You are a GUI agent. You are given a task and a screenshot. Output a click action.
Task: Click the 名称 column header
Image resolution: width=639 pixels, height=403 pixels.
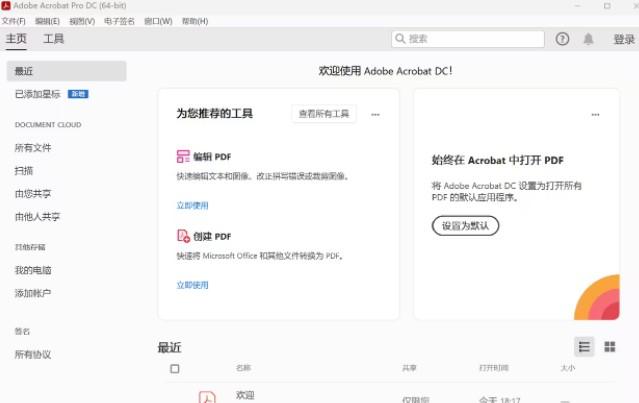pyautogui.click(x=243, y=368)
